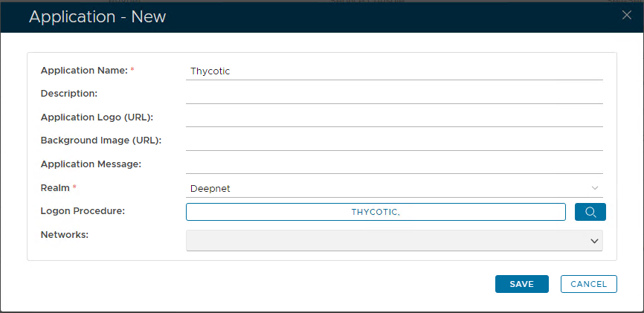Viewport: 644px width, 313px height.
Task: Click the Networks dropdown arrow
Action: click(x=594, y=241)
